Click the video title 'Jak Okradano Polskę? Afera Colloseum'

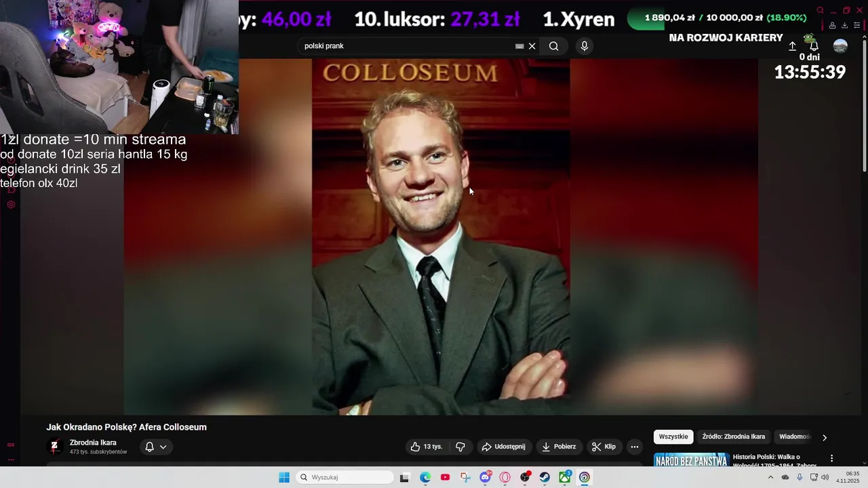click(126, 427)
